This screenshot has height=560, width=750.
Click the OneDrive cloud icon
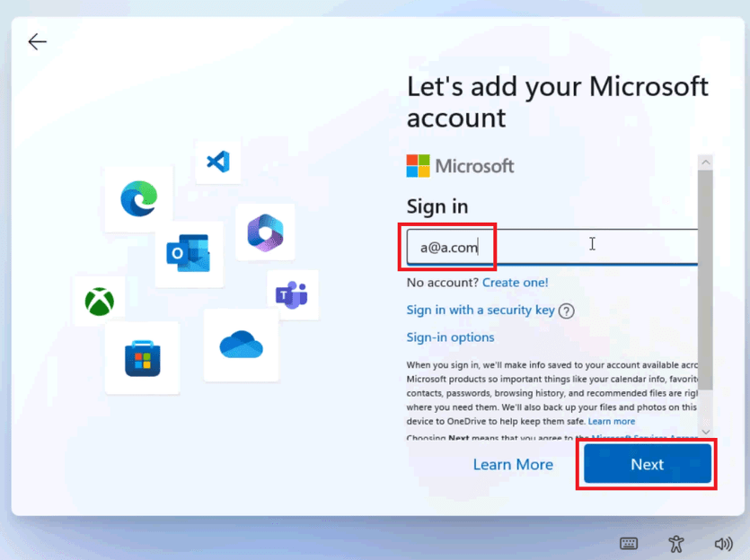coord(241,344)
